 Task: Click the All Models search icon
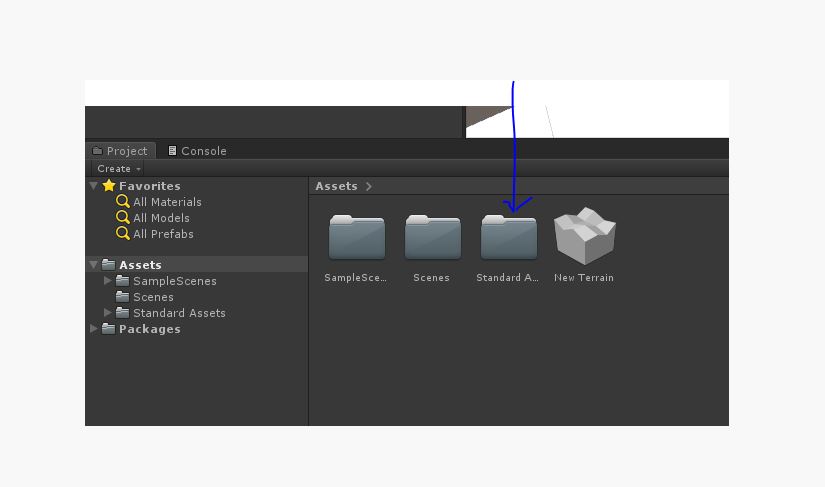click(x=123, y=218)
